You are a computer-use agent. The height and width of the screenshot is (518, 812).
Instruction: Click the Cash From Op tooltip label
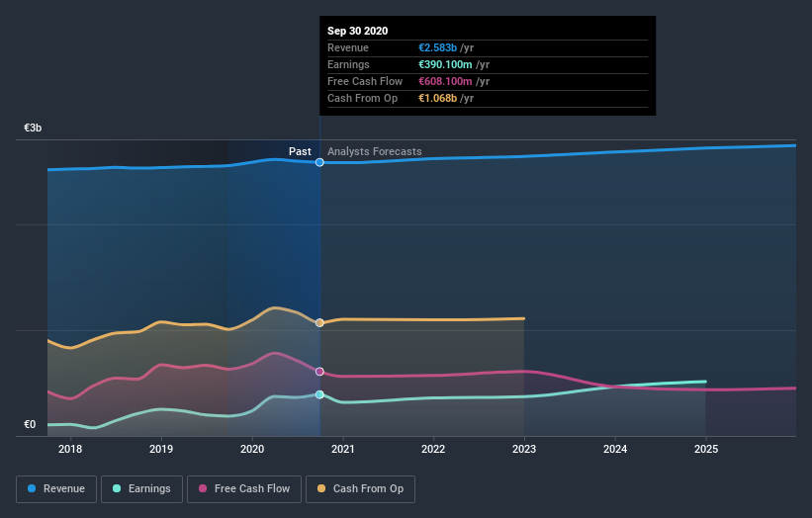[x=363, y=98]
